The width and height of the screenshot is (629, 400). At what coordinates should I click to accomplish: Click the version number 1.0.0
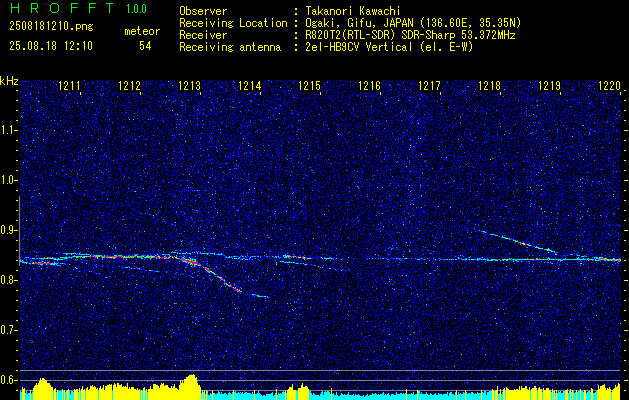click(x=136, y=8)
